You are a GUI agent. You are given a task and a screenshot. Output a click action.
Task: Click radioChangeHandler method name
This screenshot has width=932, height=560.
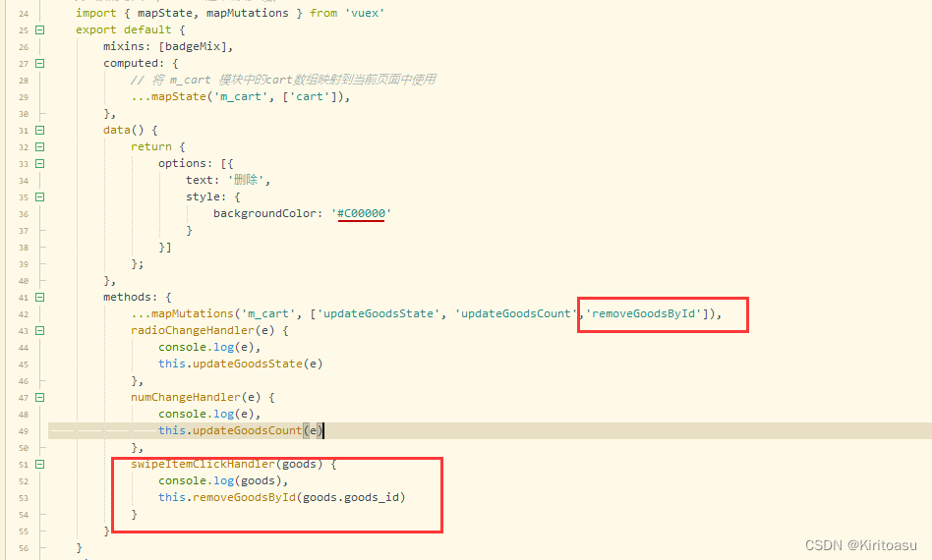pyautogui.click(x=192, y=330)
